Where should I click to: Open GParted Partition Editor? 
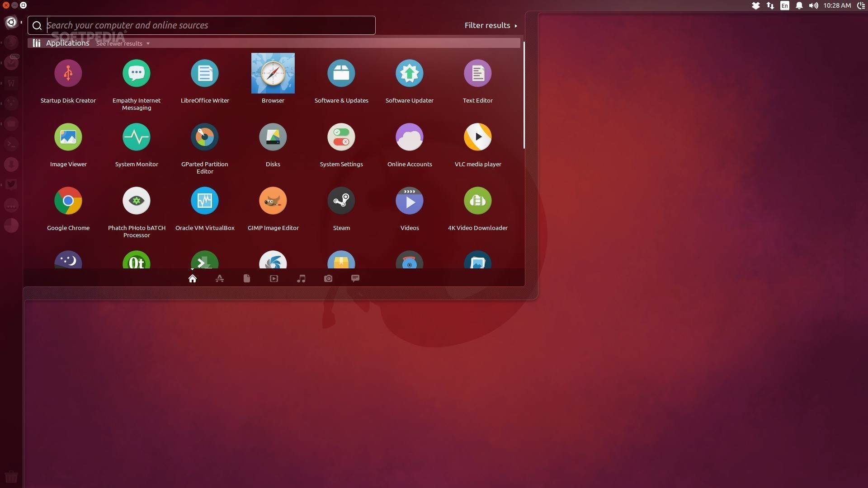coord(205,137)
